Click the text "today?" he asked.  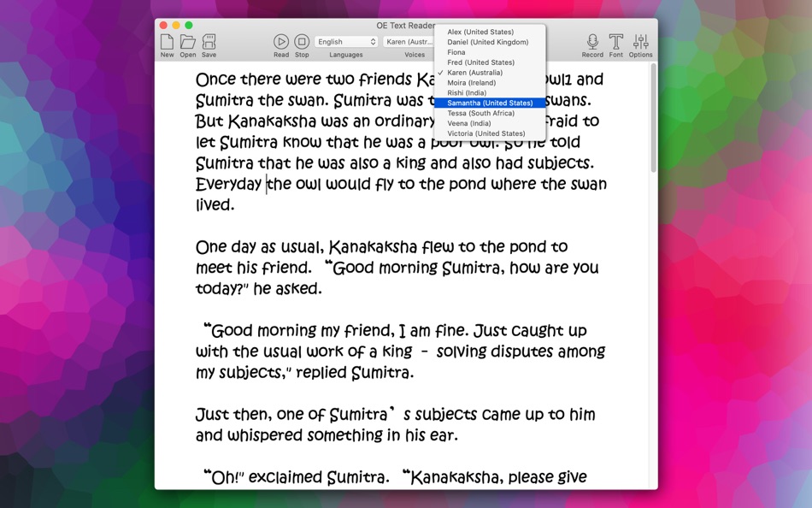(258, 289)
